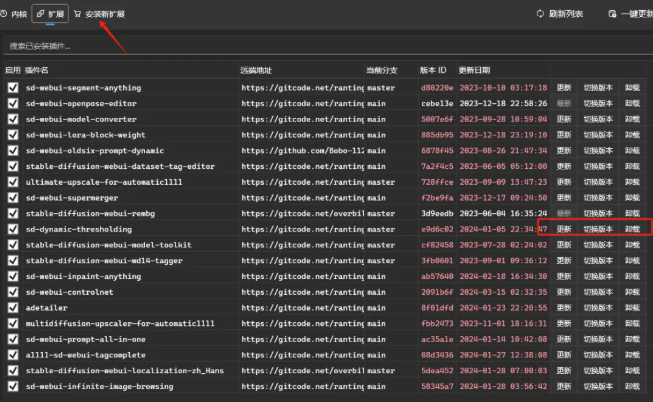Click 切换版本 for sd-dynamic-thresholding
The image size is (653, 402).
click(598, 229)
